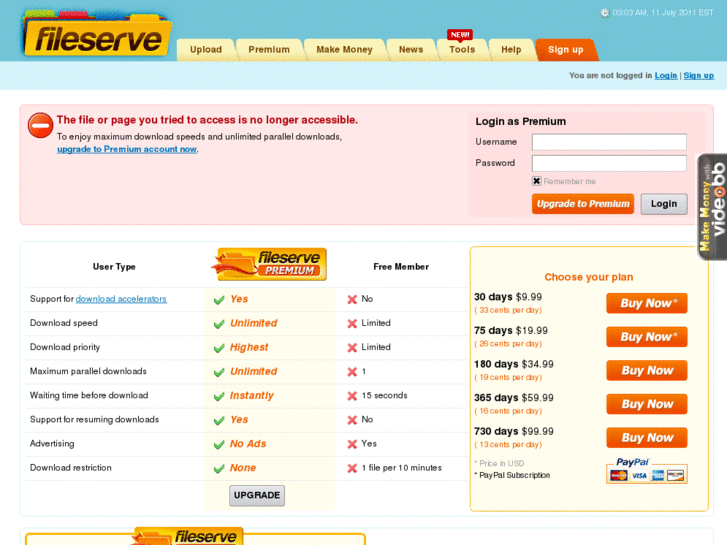Click the UPGRADE button under the table
Screen dimensions: 727x545
(x=257, y=495)
